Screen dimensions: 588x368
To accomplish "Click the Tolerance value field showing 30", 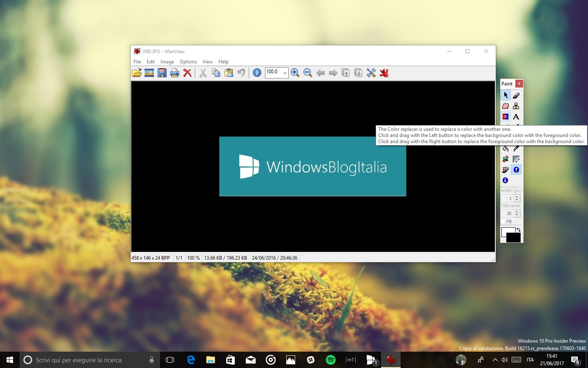I will (x=507, y=213).
